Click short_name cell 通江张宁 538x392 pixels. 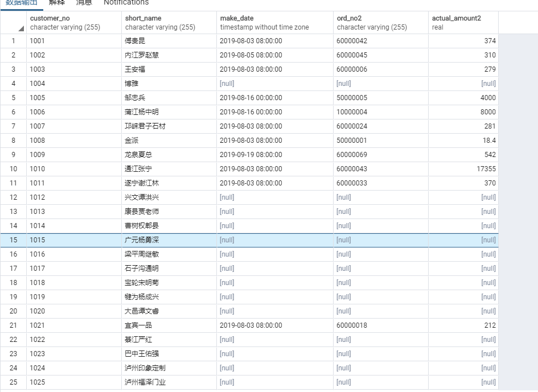[169, 169]
